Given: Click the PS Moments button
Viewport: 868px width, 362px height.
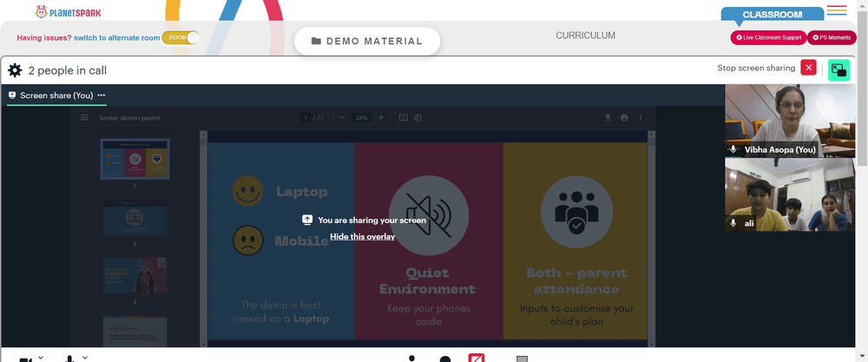Looking at the screenshot, I should pyautogui.click(x=832, y=37).
